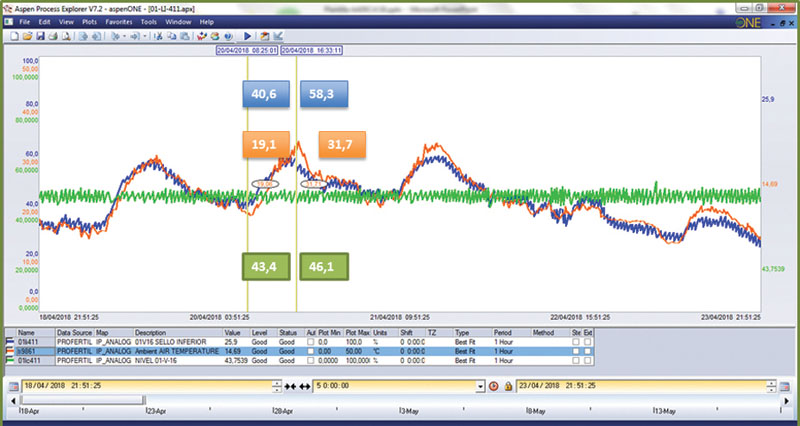The height and width of the screenshot is (426, 800).
Task: Open the View menu
Action: click(x=66, y=22)
